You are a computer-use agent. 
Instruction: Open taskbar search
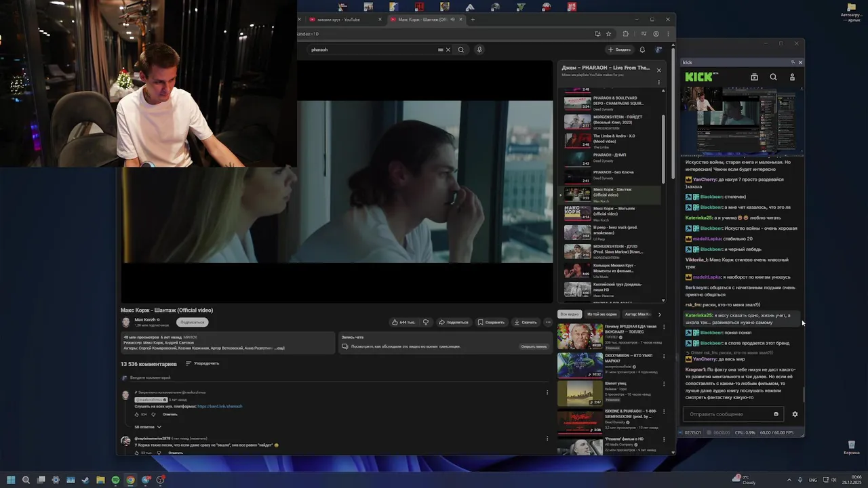[26, 480]
